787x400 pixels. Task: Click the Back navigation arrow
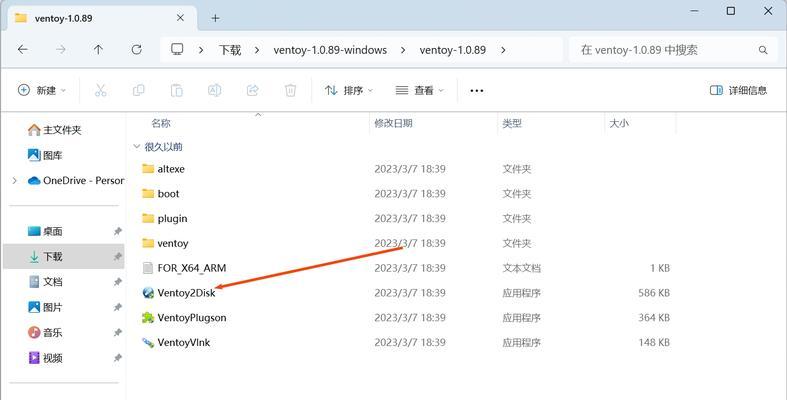tap(23, 49)
